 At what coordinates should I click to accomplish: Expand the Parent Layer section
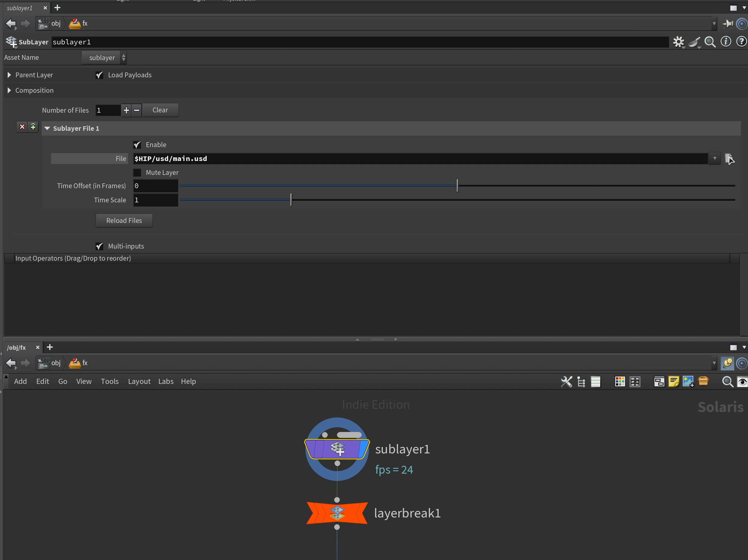pyautogui.click(x=9, y=75)
